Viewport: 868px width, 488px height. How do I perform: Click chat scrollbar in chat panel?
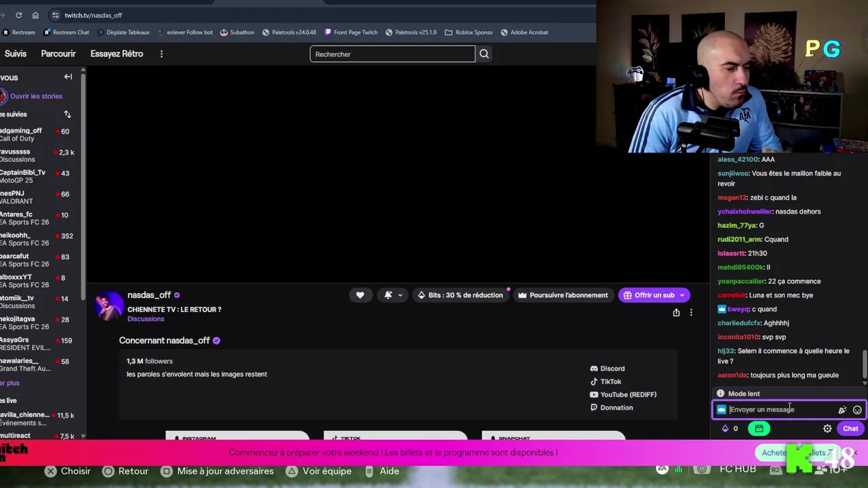click(x=864, y=365)
